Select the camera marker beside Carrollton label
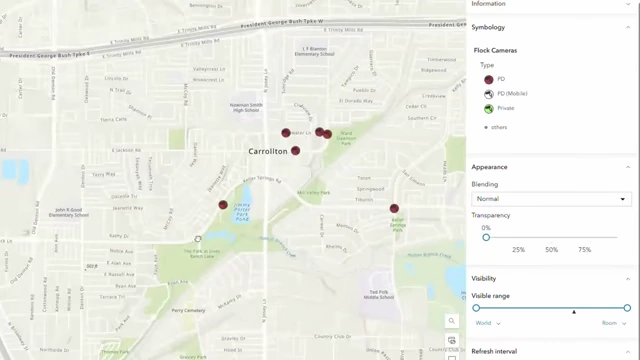The height and width of the screenshot is (360, 640). (296, 151)
